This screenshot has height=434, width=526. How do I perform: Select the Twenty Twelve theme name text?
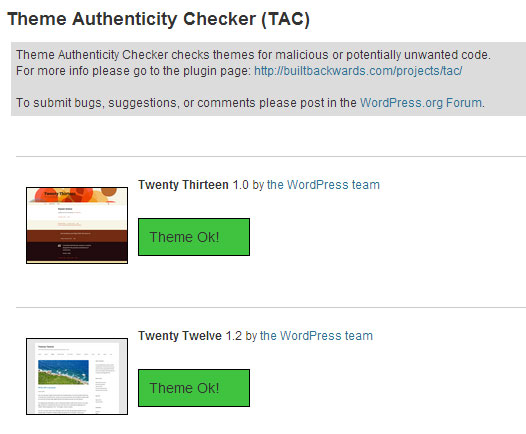pyautogui.click(x=180, y=336)
